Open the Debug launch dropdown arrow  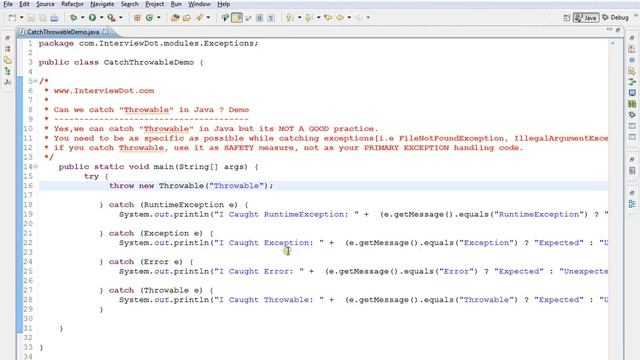82,18
